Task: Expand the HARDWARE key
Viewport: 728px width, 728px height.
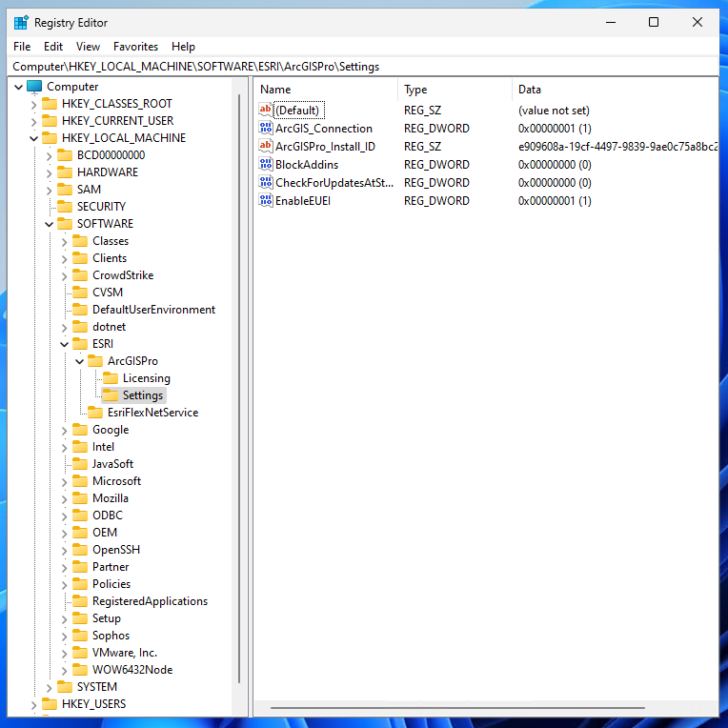Action: [x=50, y=172]
